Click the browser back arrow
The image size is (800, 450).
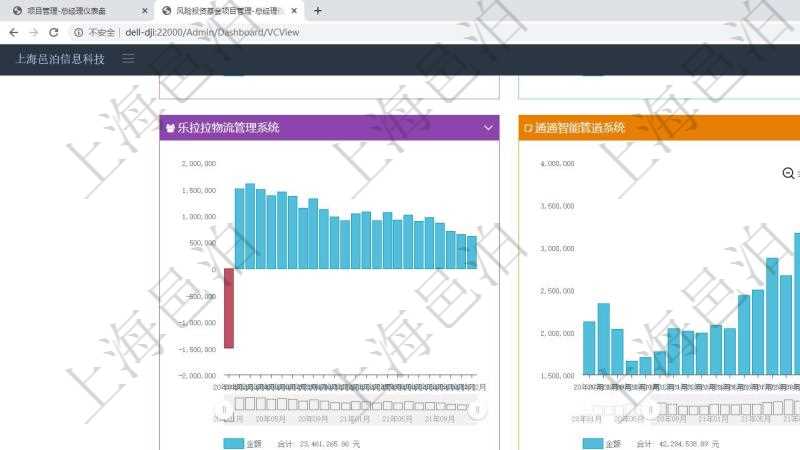[x=14, y=32]
